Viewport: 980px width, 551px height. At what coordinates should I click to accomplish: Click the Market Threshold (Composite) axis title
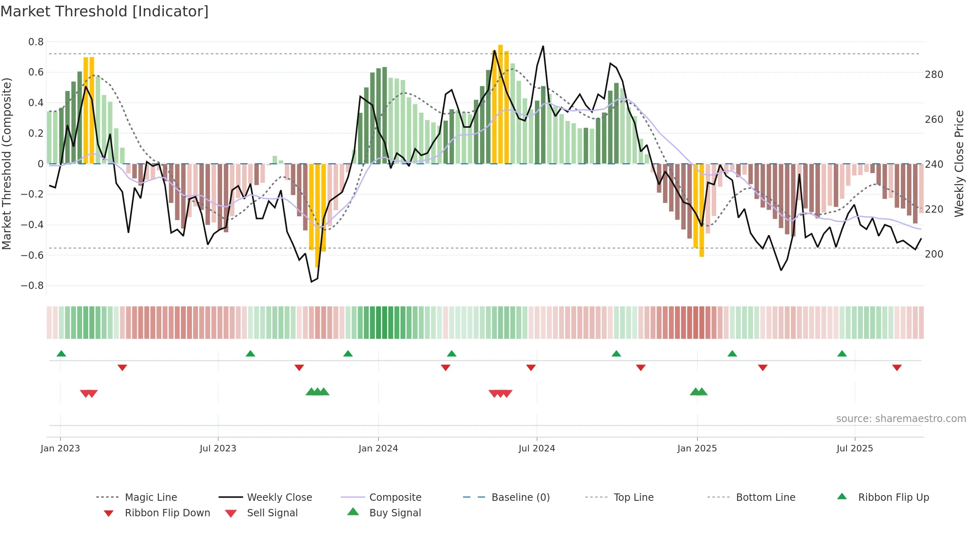7,163
